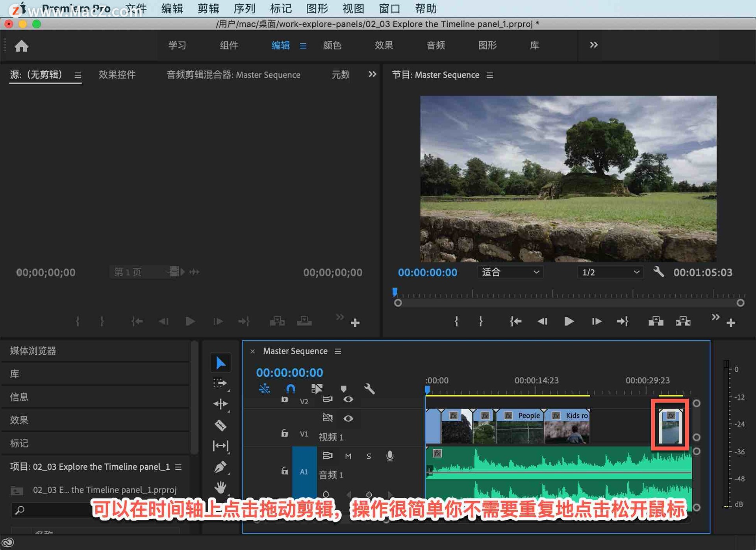Open 媒体浏览器 panel

(33, 350)
